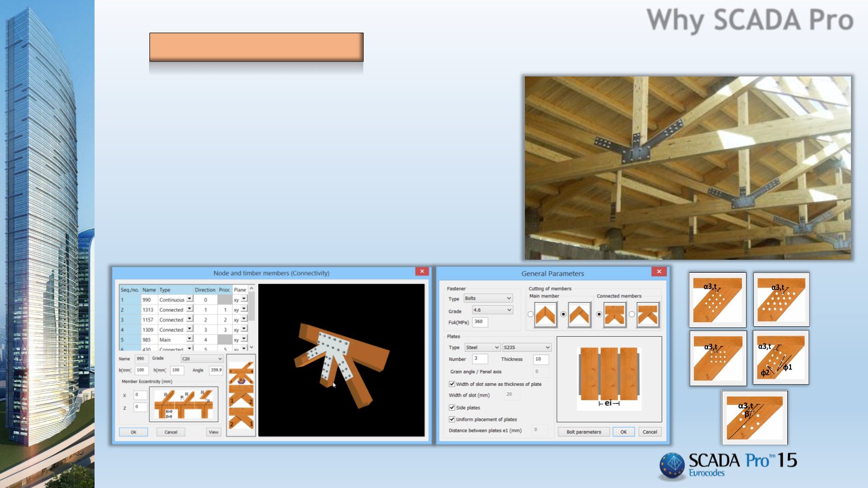
Task: Open the timber Grade C20 dropdown
Action: [x=202, y=358]
